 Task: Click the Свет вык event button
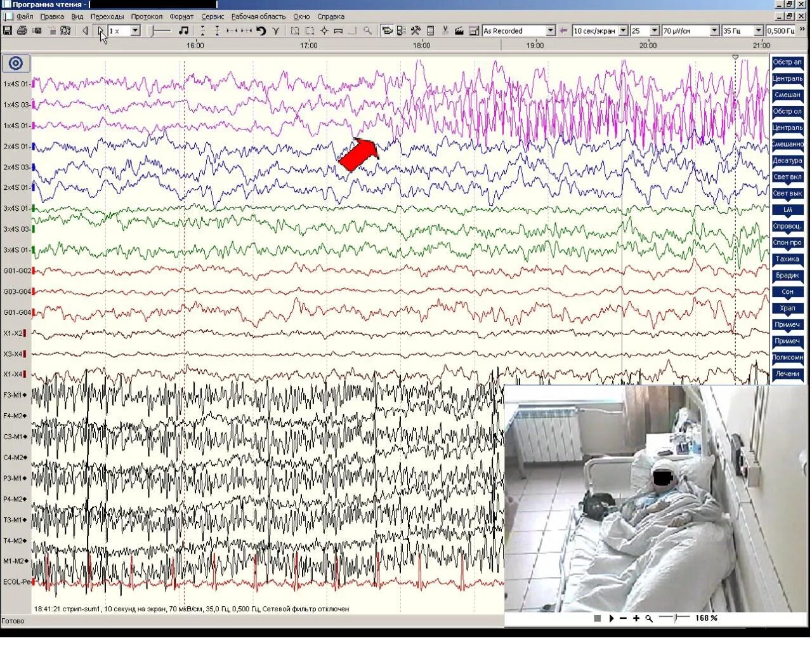[x=787, y=193]
